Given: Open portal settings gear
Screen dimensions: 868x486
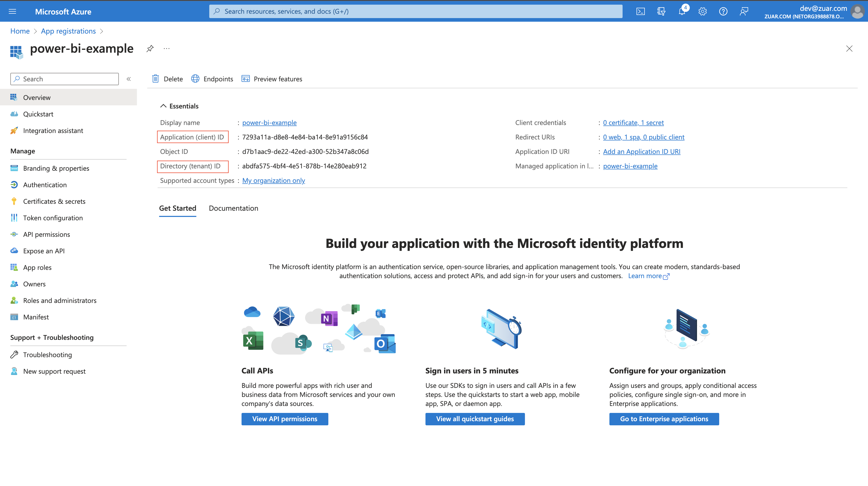Looking at the screenshot, I should pos(703,11).
